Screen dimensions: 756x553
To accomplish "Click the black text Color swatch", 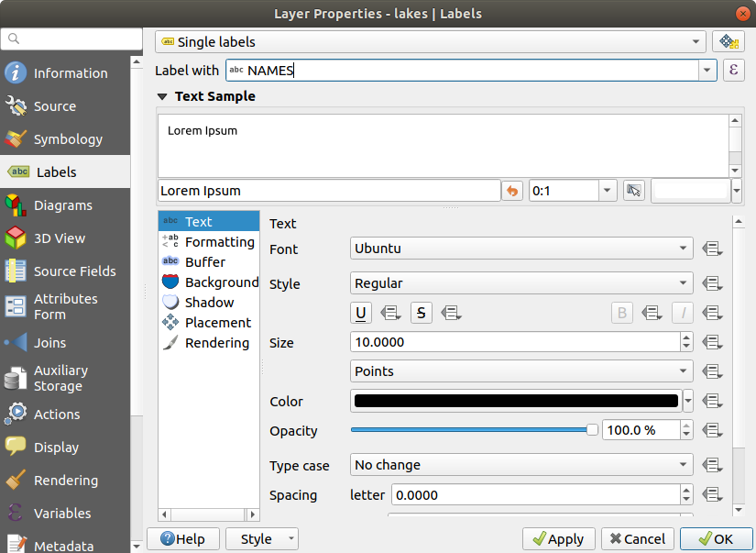I will click(516, 401).
